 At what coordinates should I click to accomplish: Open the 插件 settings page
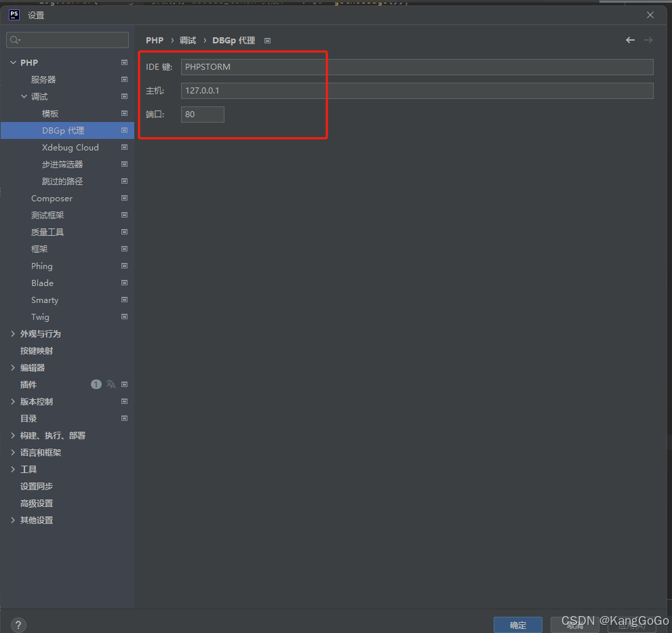28,384
